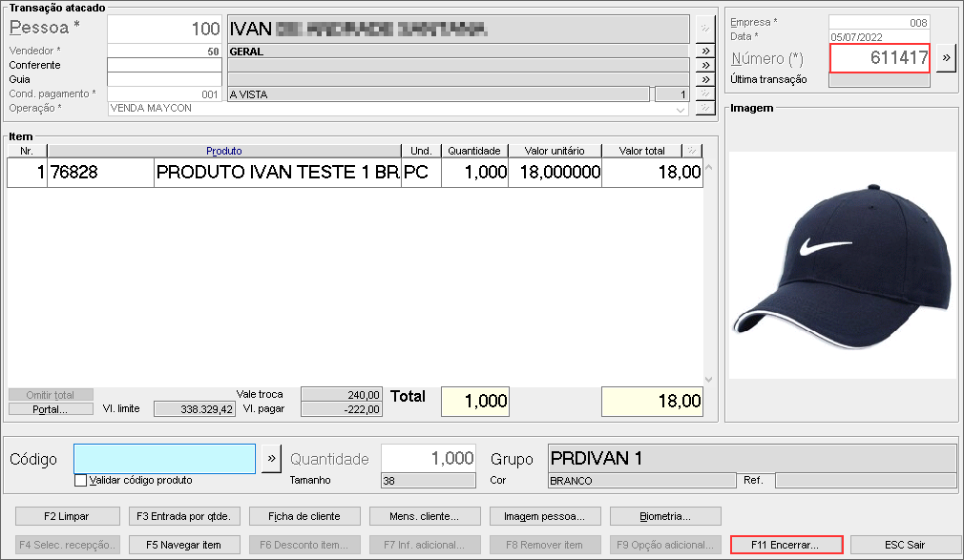Click the empty Conferente input field
The width and height of the screenshot is (964, 560).
click(164, 65)
